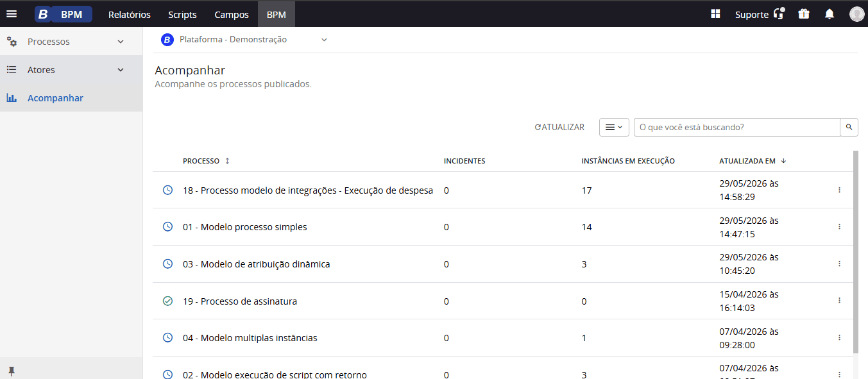Click instance count 17
Image resolution: width=868 pixels, height=379 pixels.
click(586, 190)
